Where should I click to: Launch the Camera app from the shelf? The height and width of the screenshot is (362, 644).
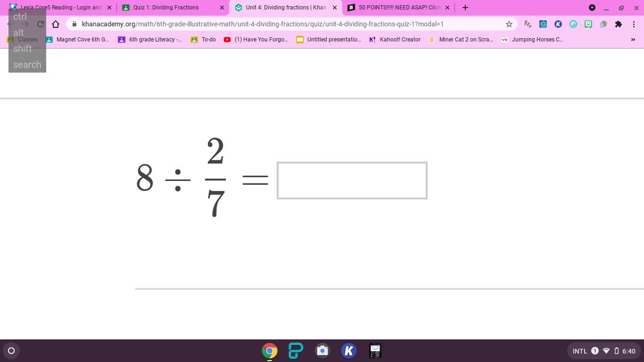click(x=322, y=351)
